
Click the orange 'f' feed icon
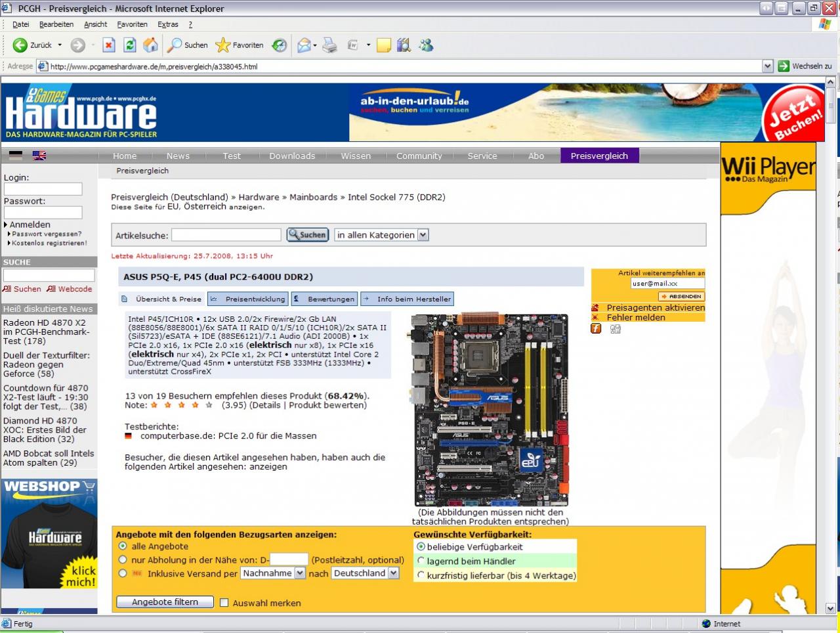pyautogui.click(x=596, y=328)
